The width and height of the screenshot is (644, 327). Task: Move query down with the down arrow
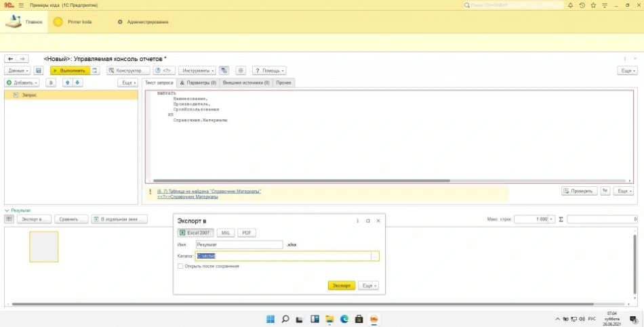[x=77, y=83]
